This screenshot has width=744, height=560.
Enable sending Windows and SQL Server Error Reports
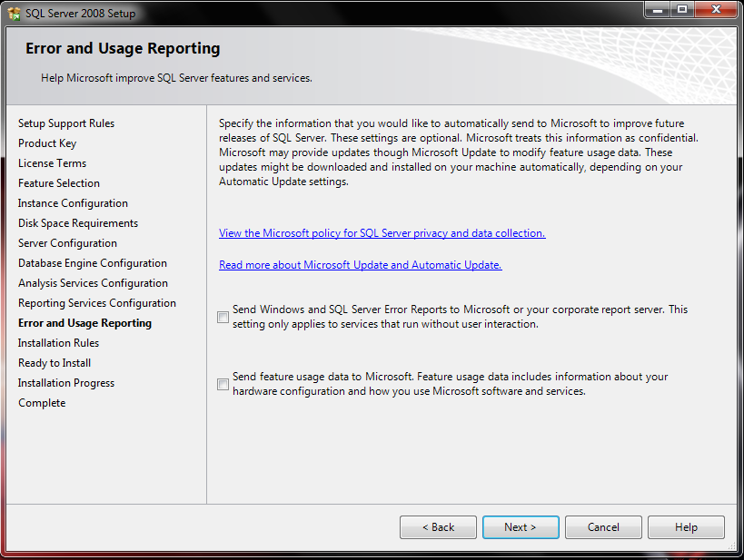[x=223, y=317]
